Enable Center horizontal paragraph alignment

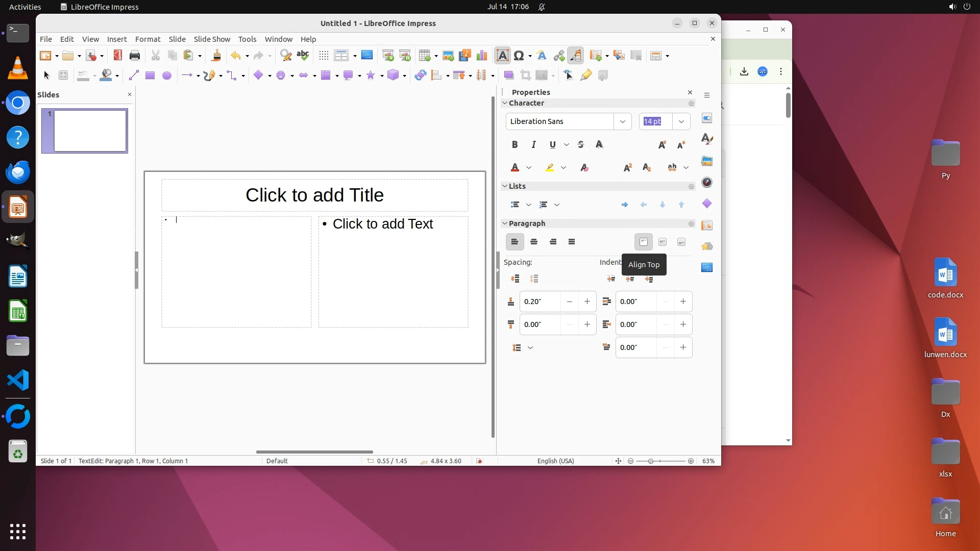pos(534,242)
